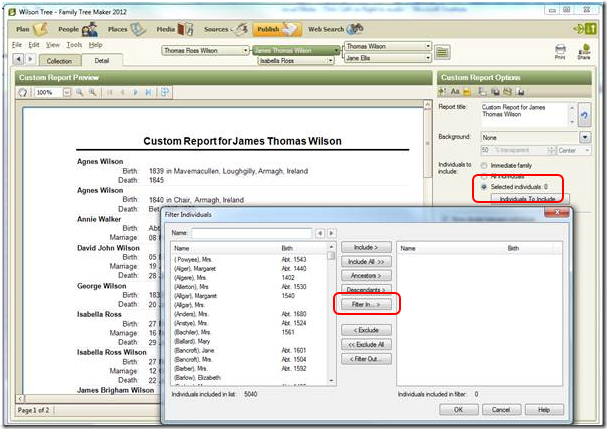Screen dimensions: 607x429
Task: Click the Include All >> button
Action: coord(366,262)
